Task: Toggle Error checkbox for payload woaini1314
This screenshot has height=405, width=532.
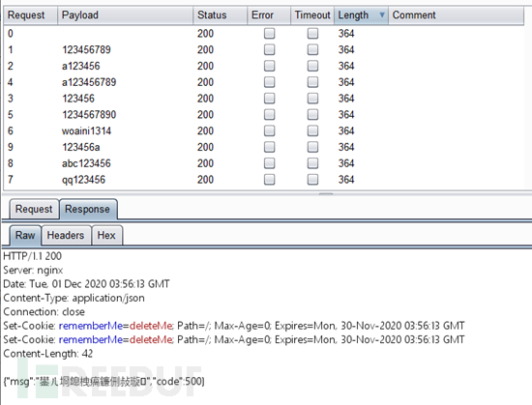Action: pyautogui.click(x=270, y=130)
